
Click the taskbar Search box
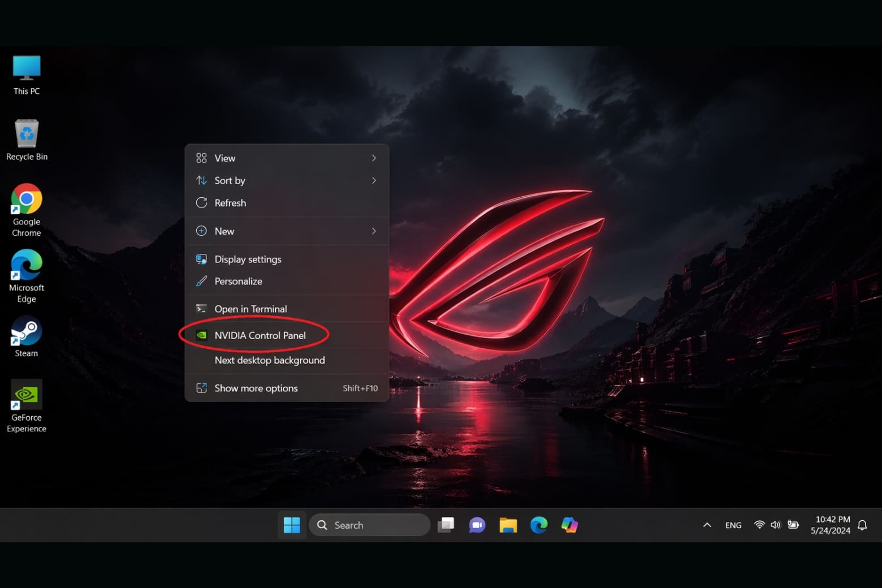370,525
